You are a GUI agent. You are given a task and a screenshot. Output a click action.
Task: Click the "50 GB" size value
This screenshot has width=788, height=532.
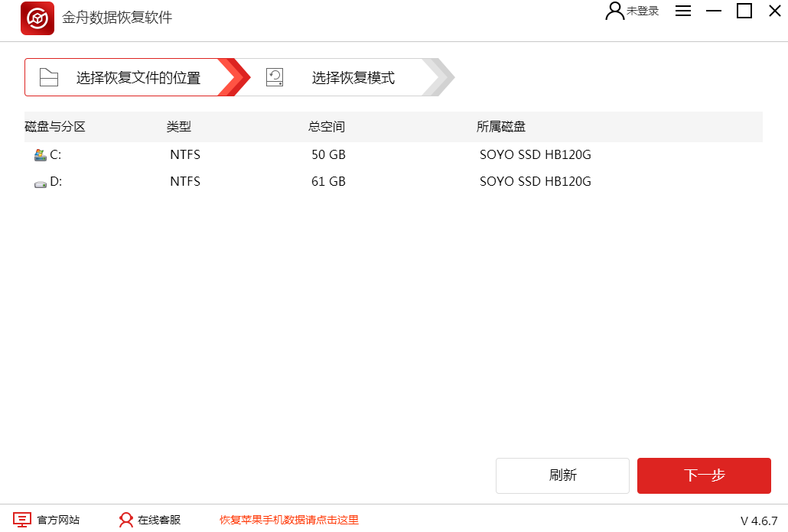(x=328, y=154)
